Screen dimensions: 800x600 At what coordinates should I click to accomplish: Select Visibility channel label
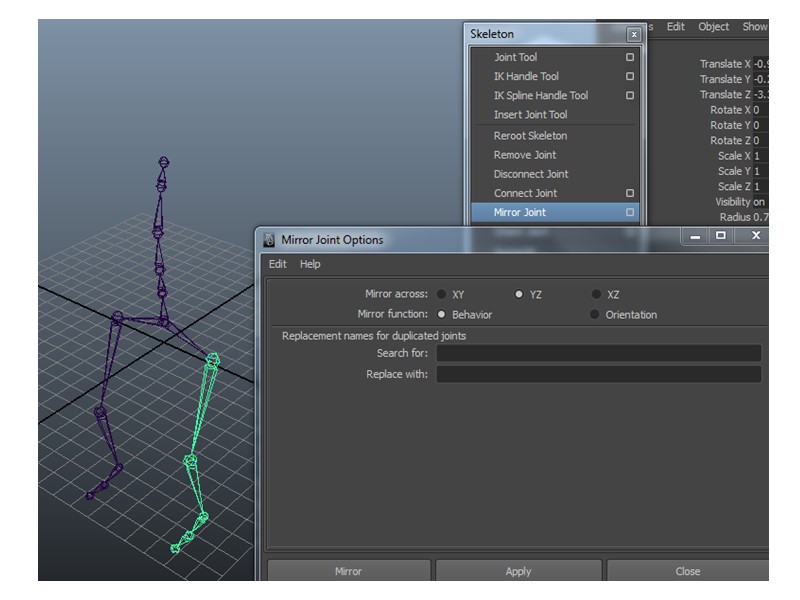click(733, 202)
